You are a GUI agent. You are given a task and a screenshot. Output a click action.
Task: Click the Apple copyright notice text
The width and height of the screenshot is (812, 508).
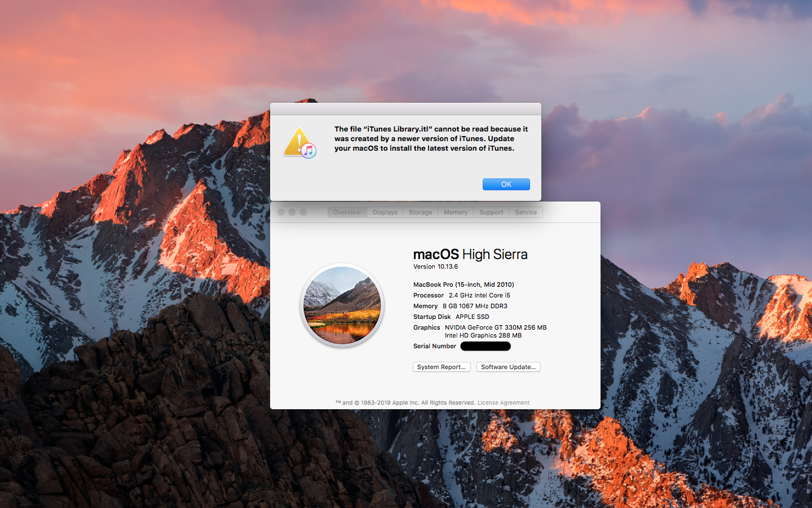pyautogui.click(x=405, y=403)
